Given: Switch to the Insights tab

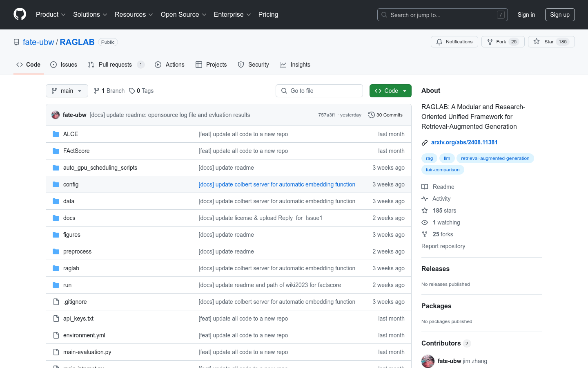Looking at the screenshot, I should (x=295, y=65).
